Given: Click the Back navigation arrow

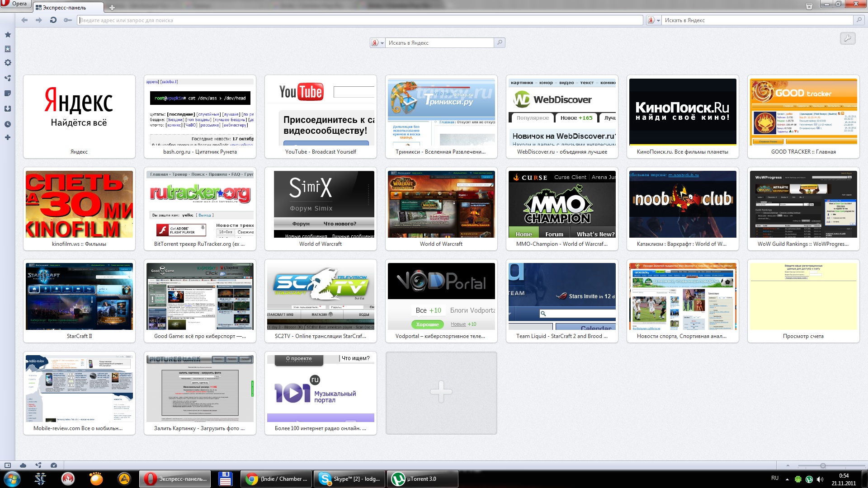Looking at the screenshot, I should (24, 20).
